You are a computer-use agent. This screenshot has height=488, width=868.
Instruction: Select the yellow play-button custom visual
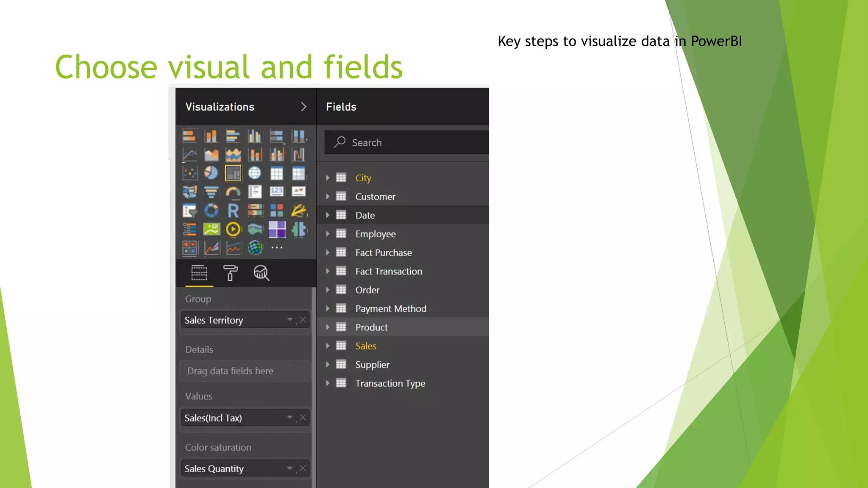(233, 229)
